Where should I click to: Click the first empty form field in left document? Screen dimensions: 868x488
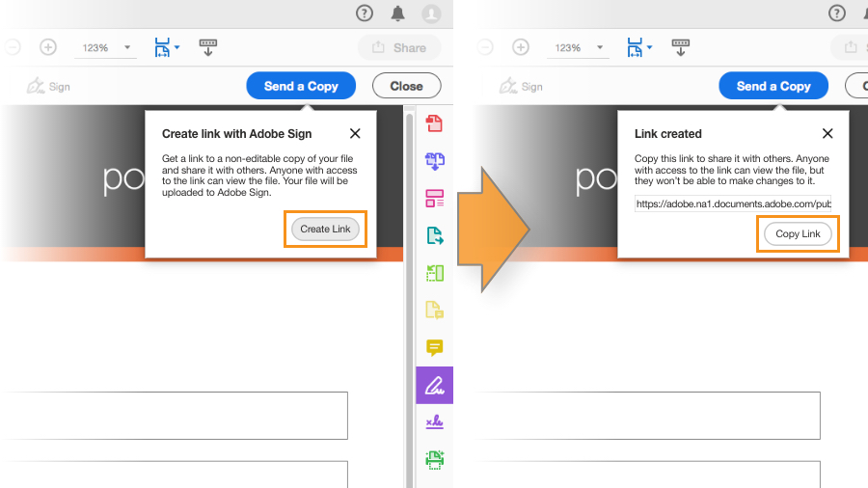pos(174,416)
